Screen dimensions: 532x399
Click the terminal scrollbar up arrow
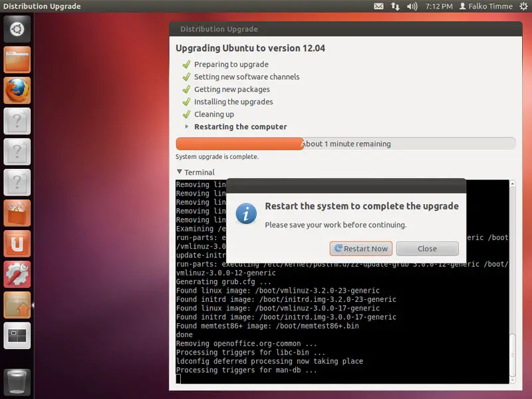pos(513,184)
